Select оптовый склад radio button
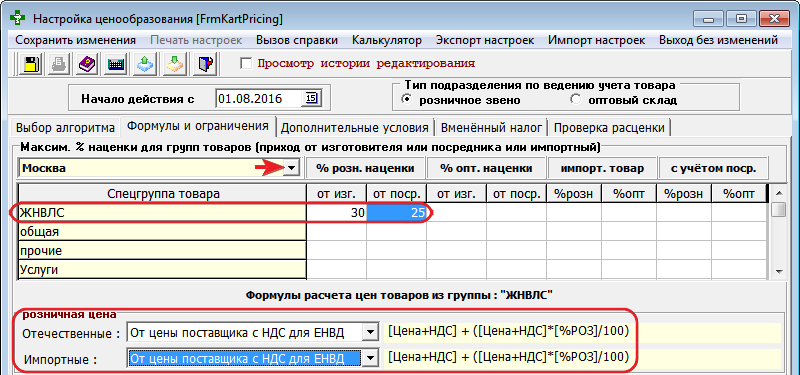 576,99
